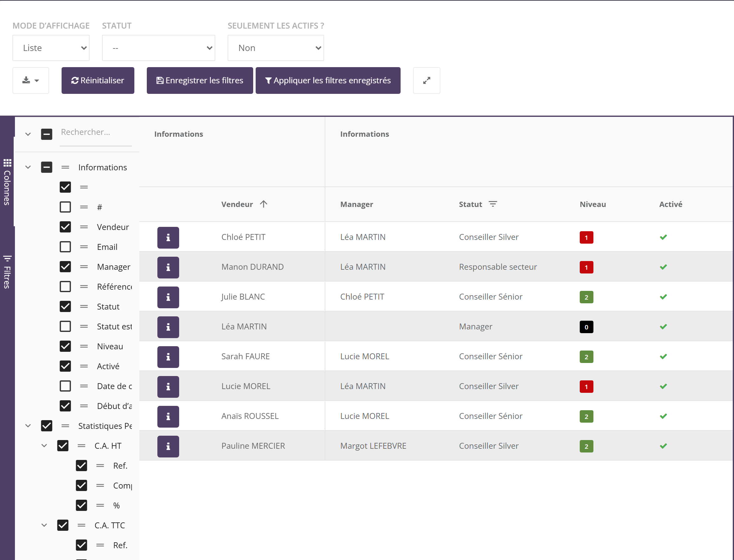The height and width of the screenshot is (560, 734).
Task: Click level badge 0 in Léa MARTIN row
Action: [586, 327]
